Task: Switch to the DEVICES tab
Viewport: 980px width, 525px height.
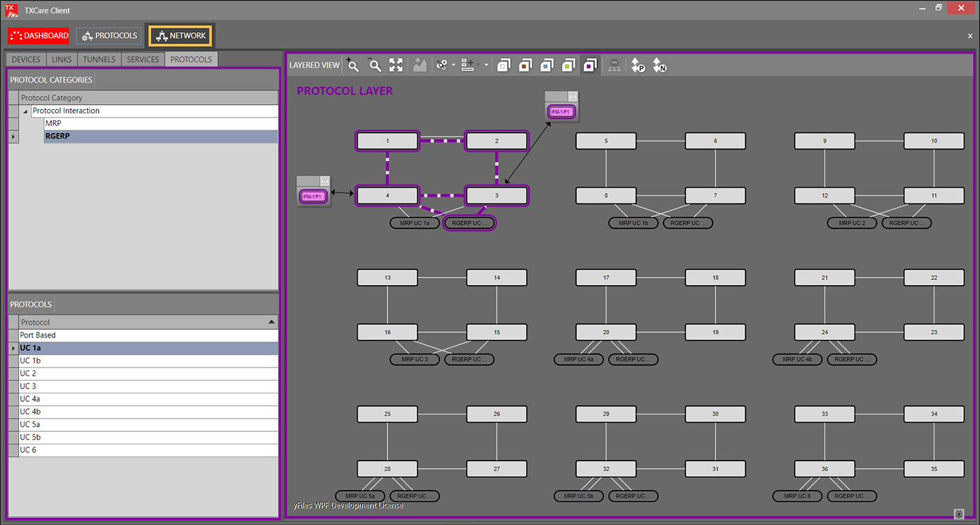Action: pyautogui.click(x=26, y=59)
